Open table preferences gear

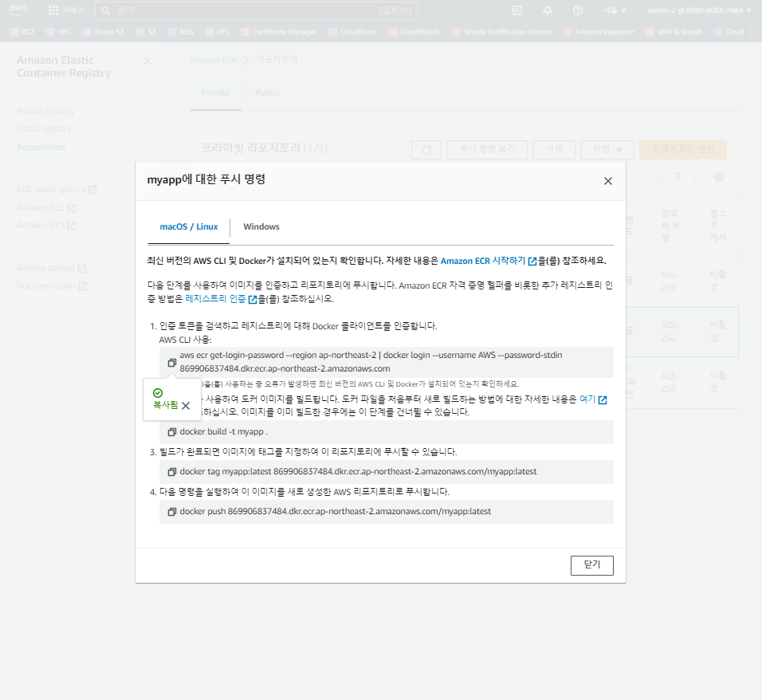click(x=719, y=177)
